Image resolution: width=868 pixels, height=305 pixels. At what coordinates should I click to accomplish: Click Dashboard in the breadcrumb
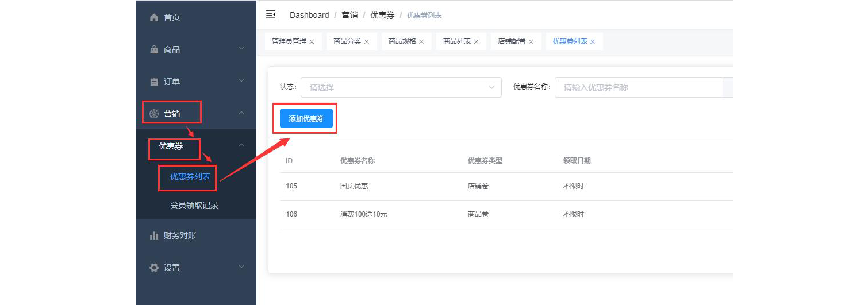(309, 15)
